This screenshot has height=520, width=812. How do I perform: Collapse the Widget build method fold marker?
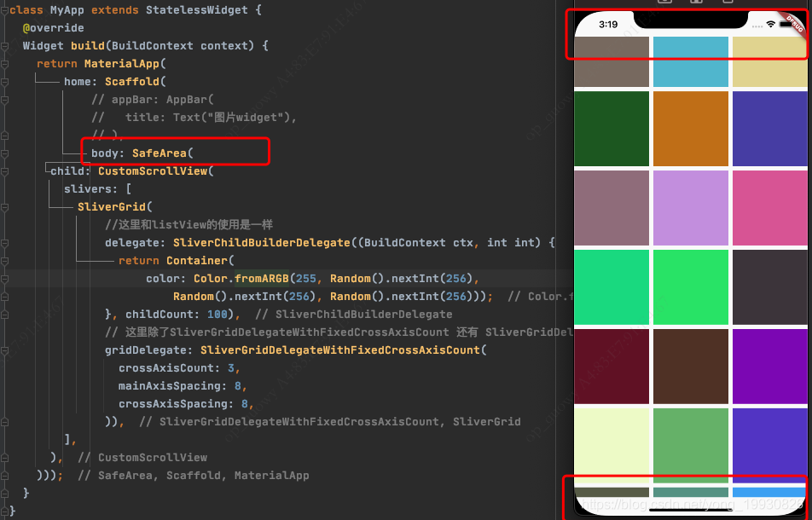[x=4, y=46]
